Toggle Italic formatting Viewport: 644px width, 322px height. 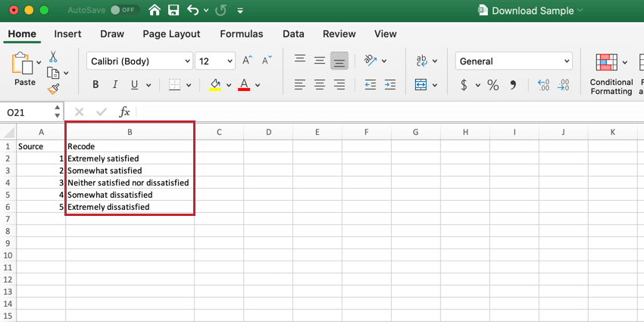point(115,85)
